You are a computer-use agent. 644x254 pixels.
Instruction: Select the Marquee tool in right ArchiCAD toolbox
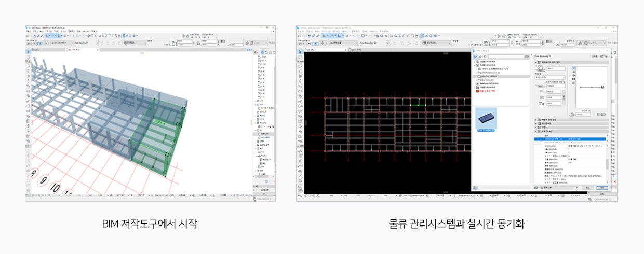(300, 58)
